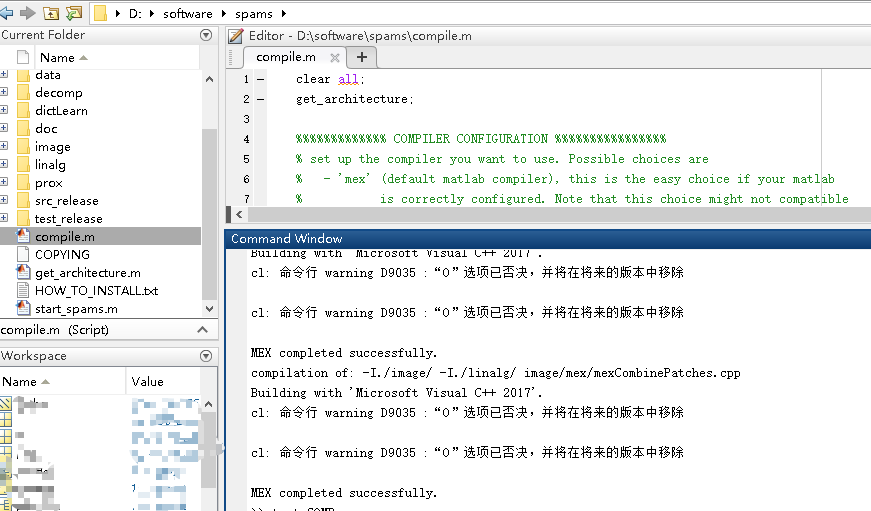871x511 pixels.
Task: Click the get_architecture.m MATLAB file icon
Action: tap(23, 272)
